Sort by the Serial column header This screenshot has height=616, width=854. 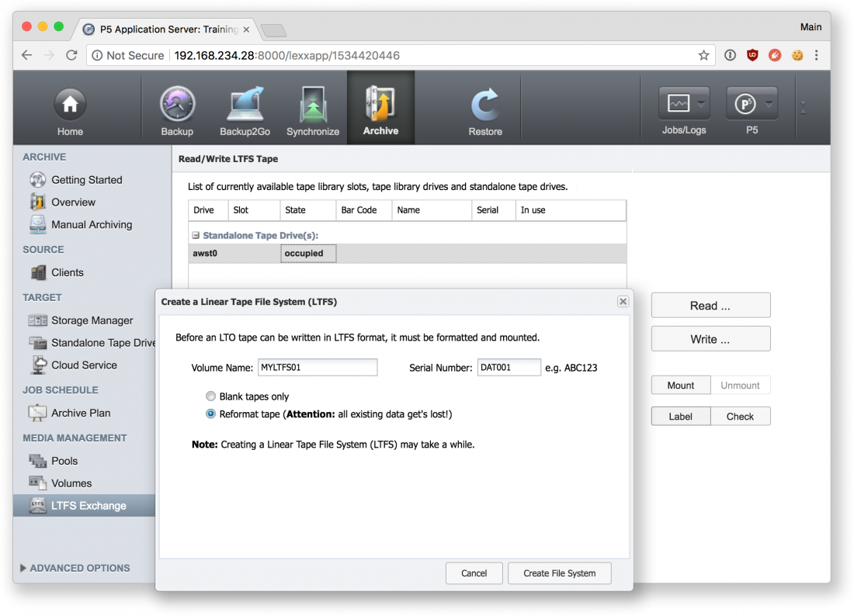494,210
